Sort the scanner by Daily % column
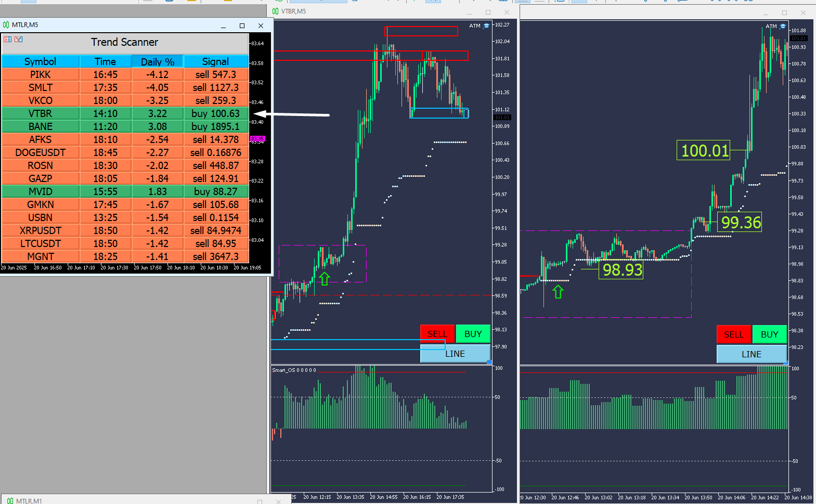This screenshot has height=504, width=816. point(158,61)
